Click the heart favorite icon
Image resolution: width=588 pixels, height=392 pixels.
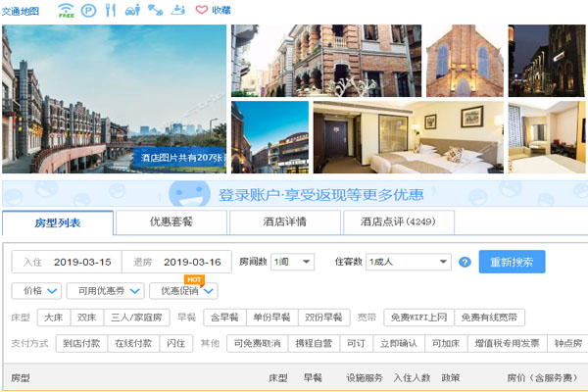click(202, 10)
